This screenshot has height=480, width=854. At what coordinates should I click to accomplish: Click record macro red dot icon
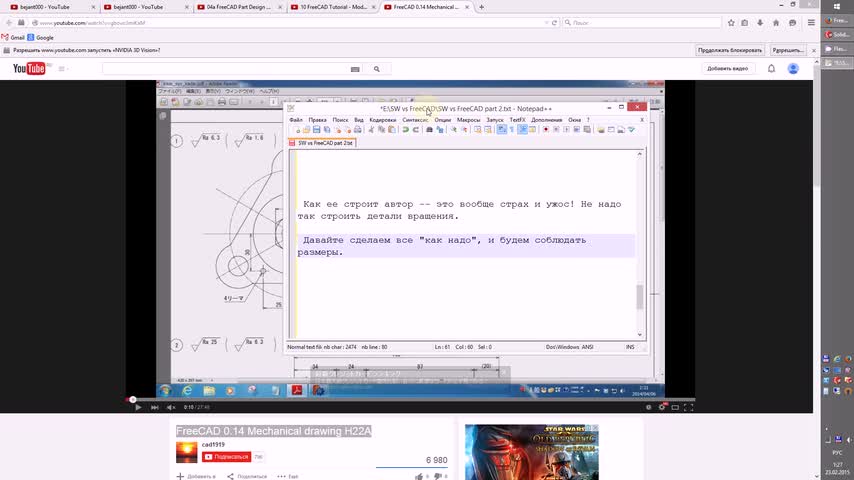pos(546,130)
